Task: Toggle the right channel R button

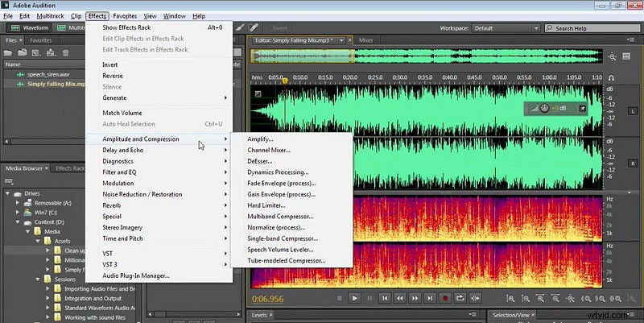Action: (633, 164)
